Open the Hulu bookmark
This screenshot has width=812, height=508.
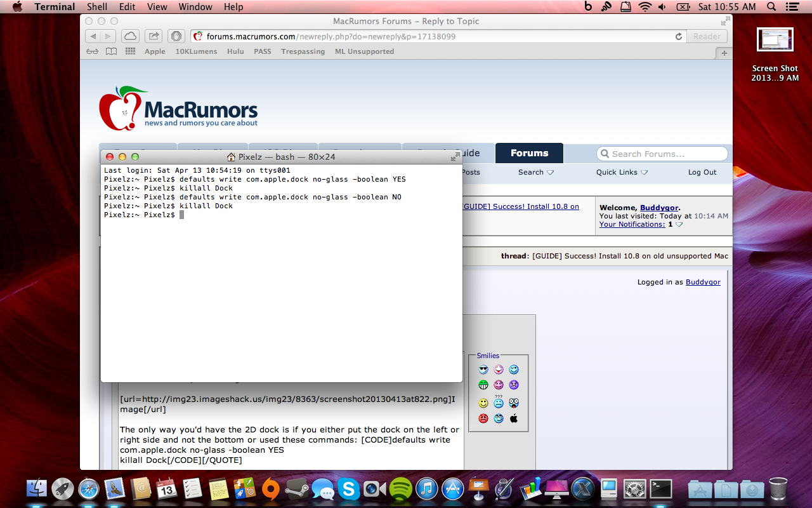point(235,51)
